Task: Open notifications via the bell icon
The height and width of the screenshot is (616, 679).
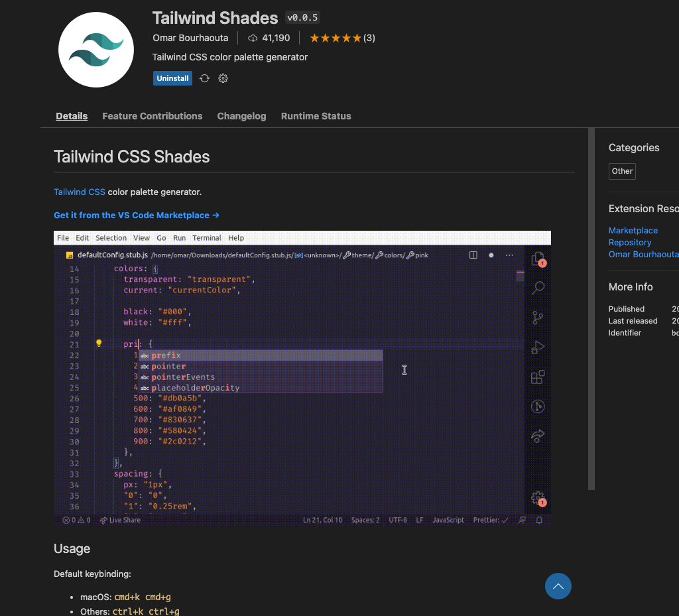Action: click(x=539, y=520)
